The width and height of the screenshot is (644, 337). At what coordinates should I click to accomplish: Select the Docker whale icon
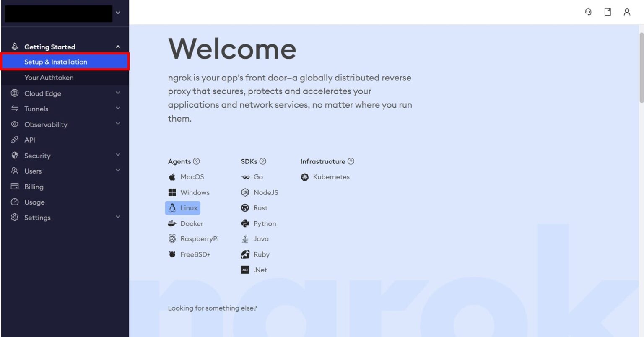[172, 224]
